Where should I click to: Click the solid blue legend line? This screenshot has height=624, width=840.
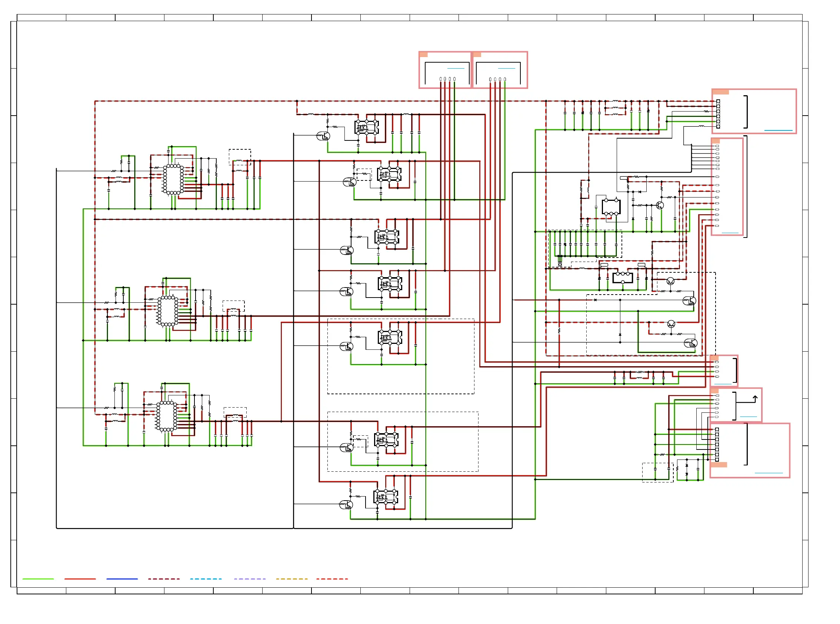click(x=122, y=579)
